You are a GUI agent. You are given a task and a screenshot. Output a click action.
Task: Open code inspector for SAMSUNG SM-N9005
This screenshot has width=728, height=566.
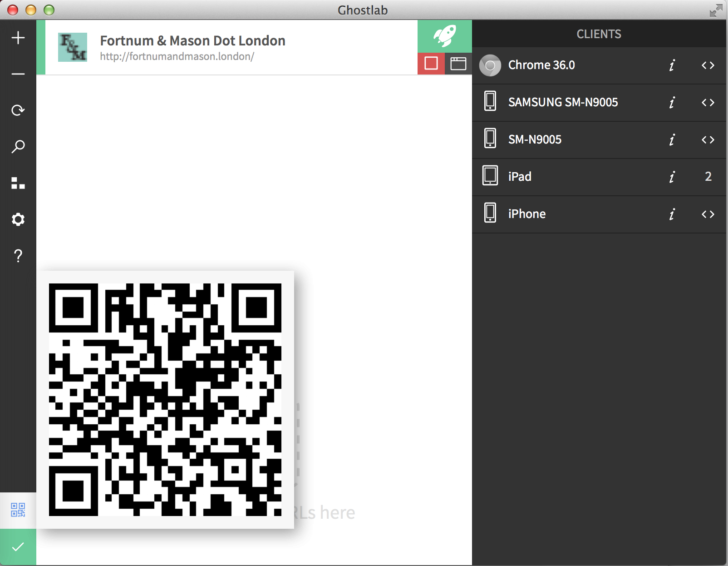pyautogui.click(x=708, y=103)
